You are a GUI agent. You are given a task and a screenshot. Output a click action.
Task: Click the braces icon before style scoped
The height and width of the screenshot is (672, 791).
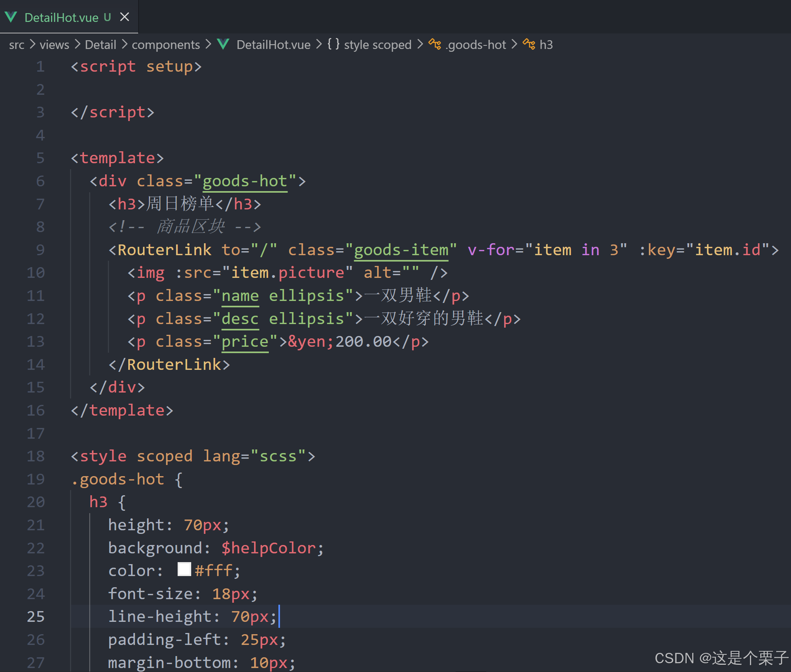point(333,44)
